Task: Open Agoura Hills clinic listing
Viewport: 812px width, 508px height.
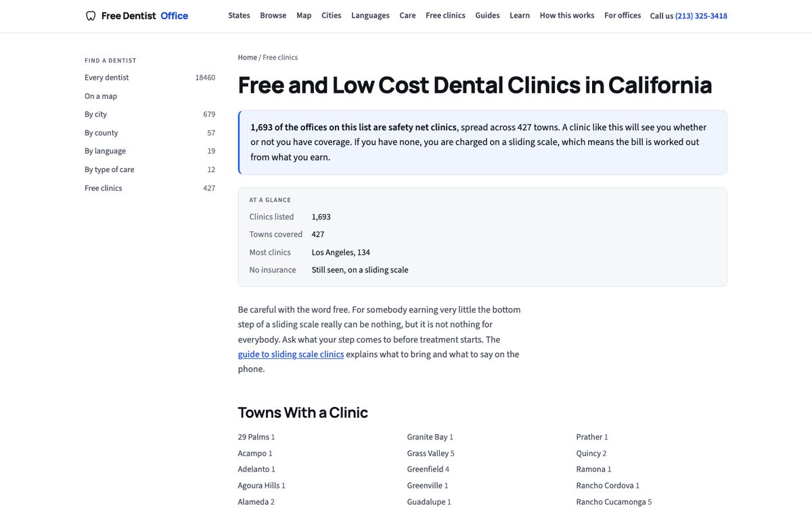Action: (x=259, y=486)
